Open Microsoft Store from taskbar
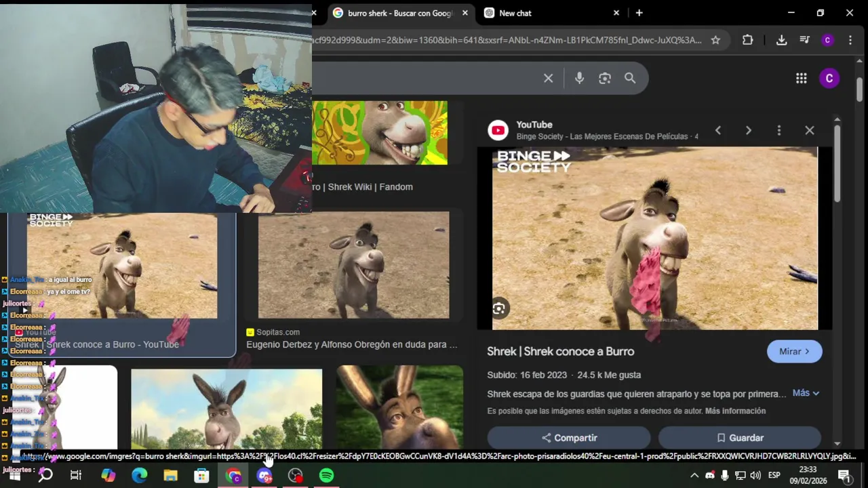This screenshot has height=488, width=868. (202, 476)
